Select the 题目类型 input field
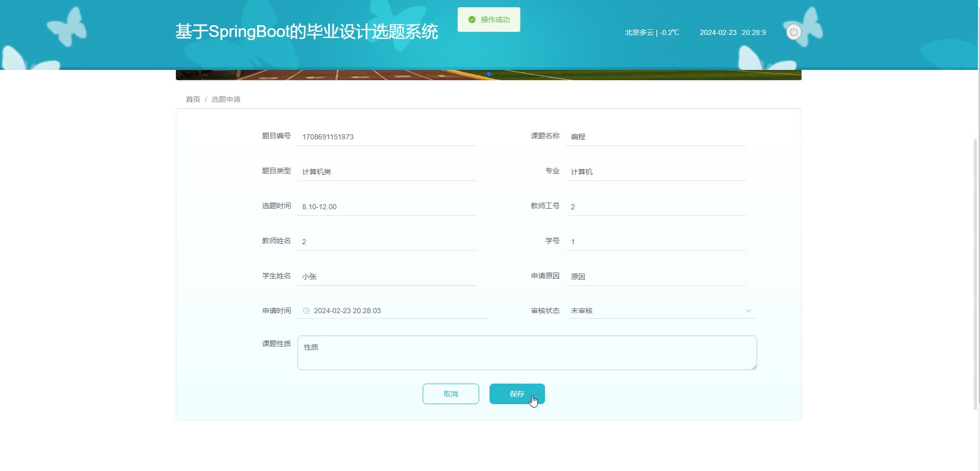The width and height of the screenshot is (980, 471). pyautogui.click(x=387, y=172)
